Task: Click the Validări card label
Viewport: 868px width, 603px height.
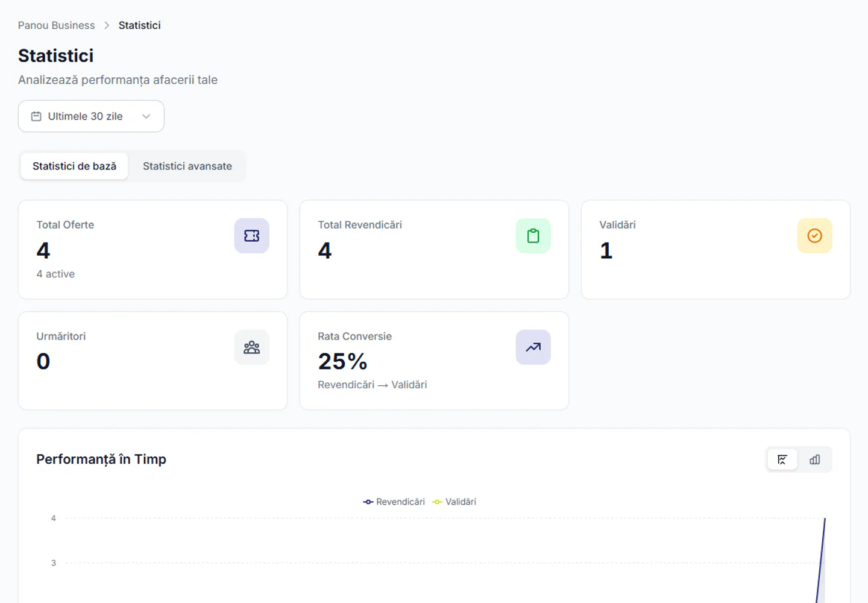Action: (x=617, y=225)
